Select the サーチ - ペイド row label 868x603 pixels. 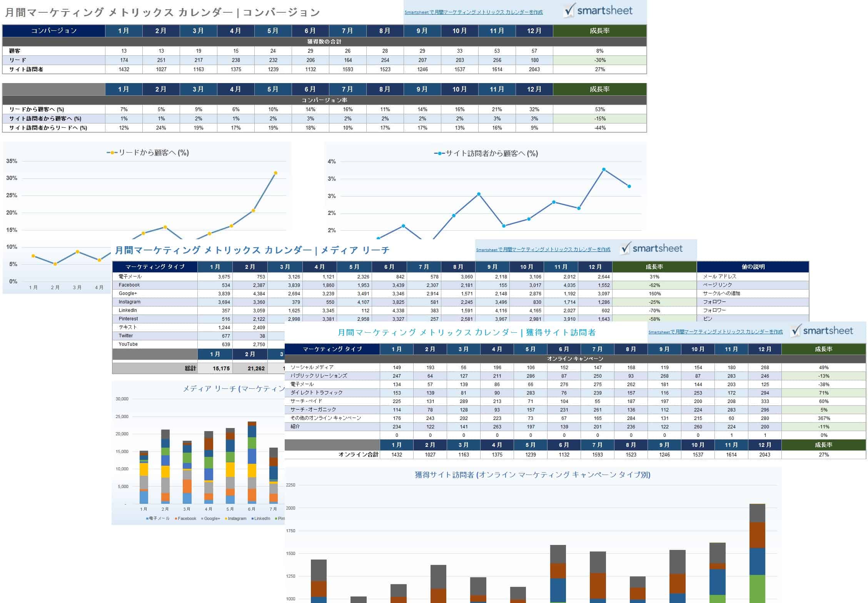[x=332, y=401]
